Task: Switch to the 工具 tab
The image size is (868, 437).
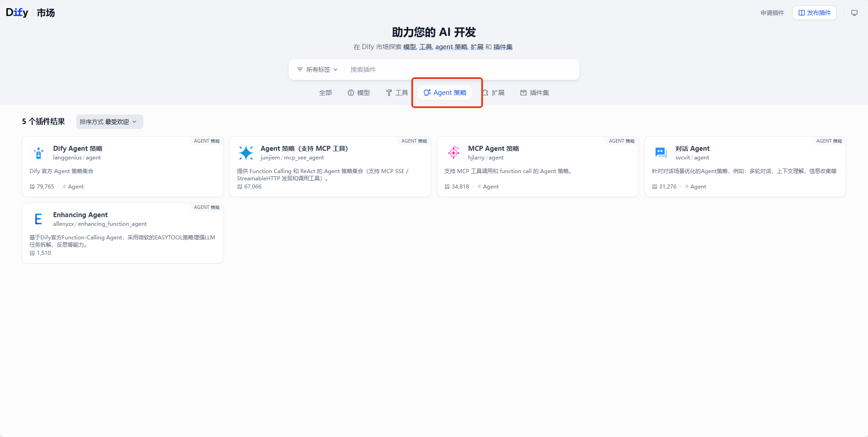Action: pos(397,93)
